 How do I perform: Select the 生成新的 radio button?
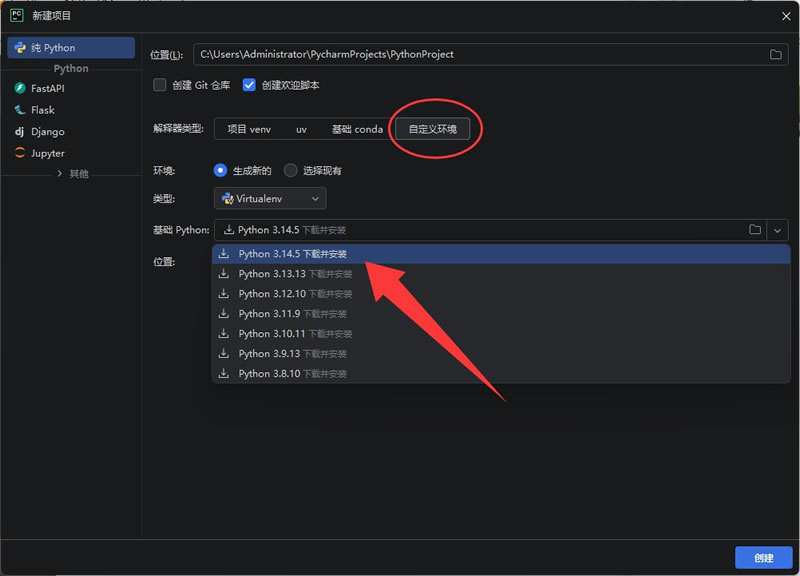pyautogui.click(x=220, y=170)
